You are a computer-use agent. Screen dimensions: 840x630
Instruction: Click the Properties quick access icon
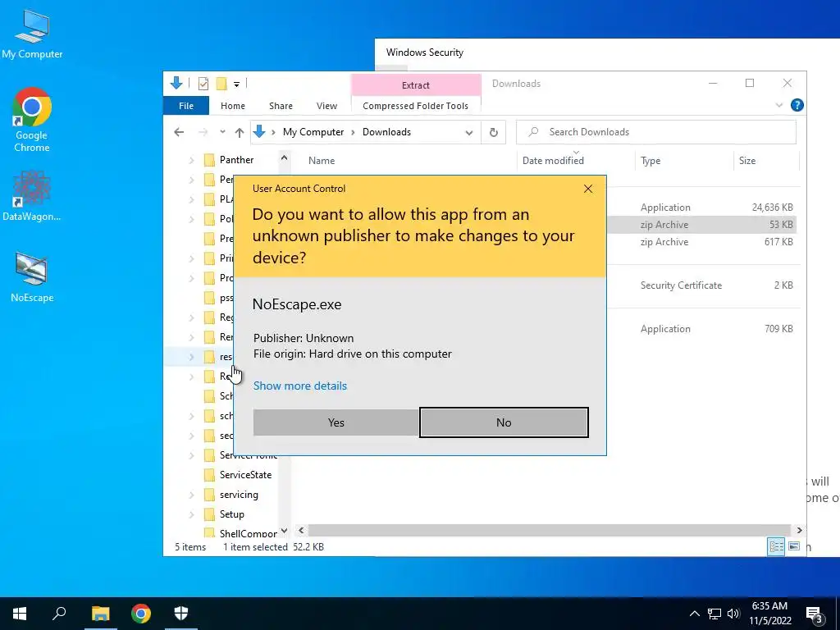203,84
